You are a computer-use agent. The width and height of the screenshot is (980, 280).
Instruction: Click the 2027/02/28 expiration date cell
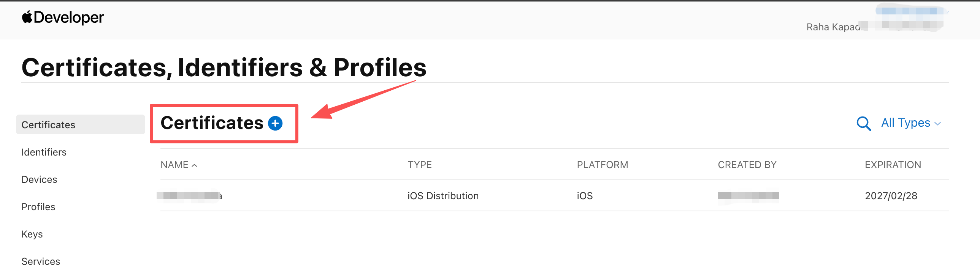pyautogui.click(x=891, y=196)
